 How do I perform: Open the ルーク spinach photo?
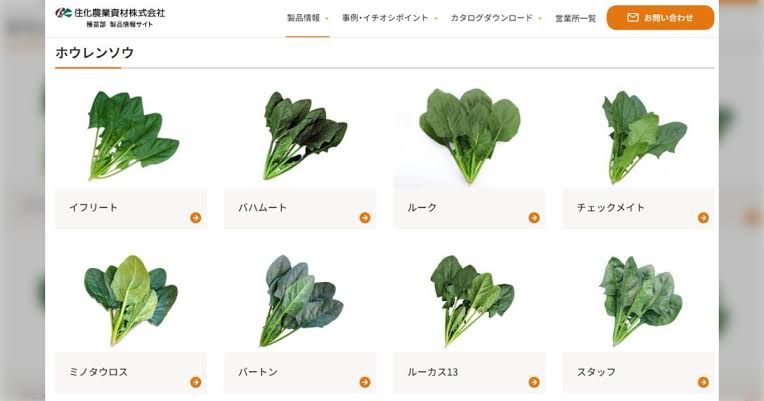pyautogui.click(x=469, y=135)
